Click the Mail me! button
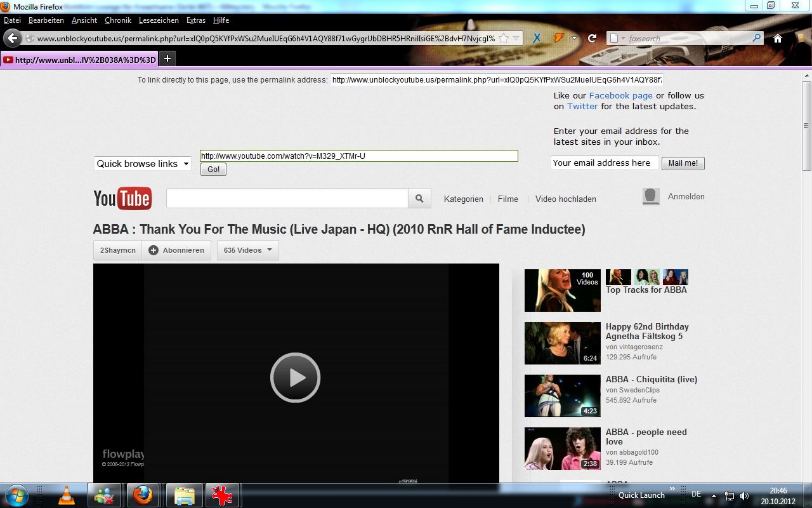 coord(683,163)
